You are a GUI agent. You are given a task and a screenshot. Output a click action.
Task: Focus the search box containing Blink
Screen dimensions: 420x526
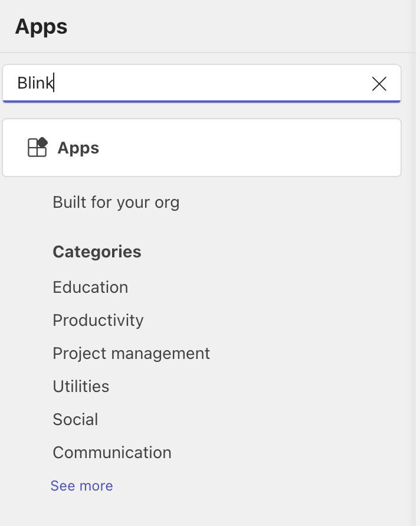202,83
